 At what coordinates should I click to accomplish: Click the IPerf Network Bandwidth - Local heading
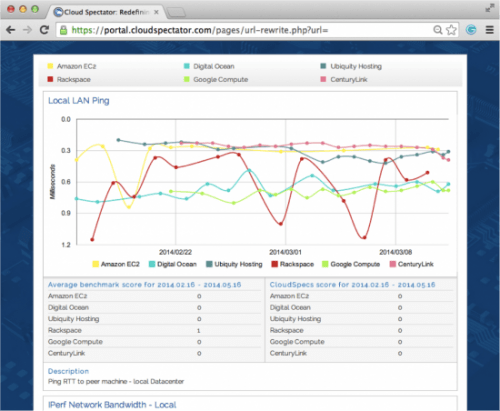point(112,405)
